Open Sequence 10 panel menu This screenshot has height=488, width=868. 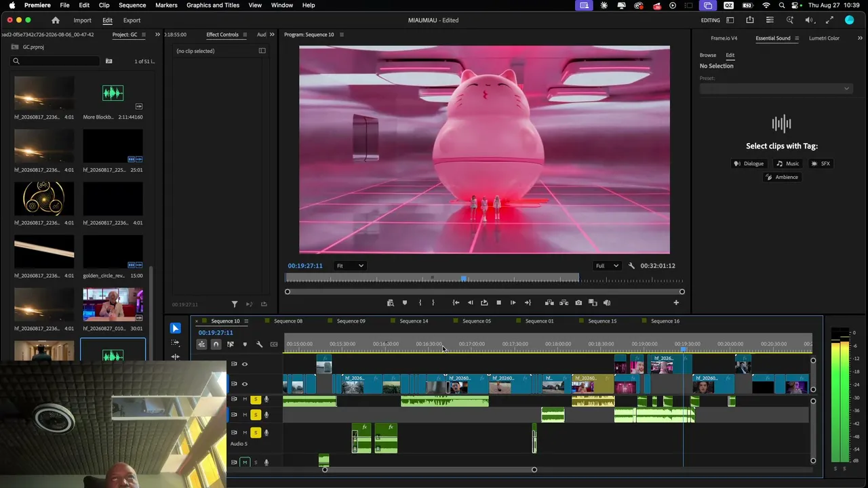tap(246, 321)
